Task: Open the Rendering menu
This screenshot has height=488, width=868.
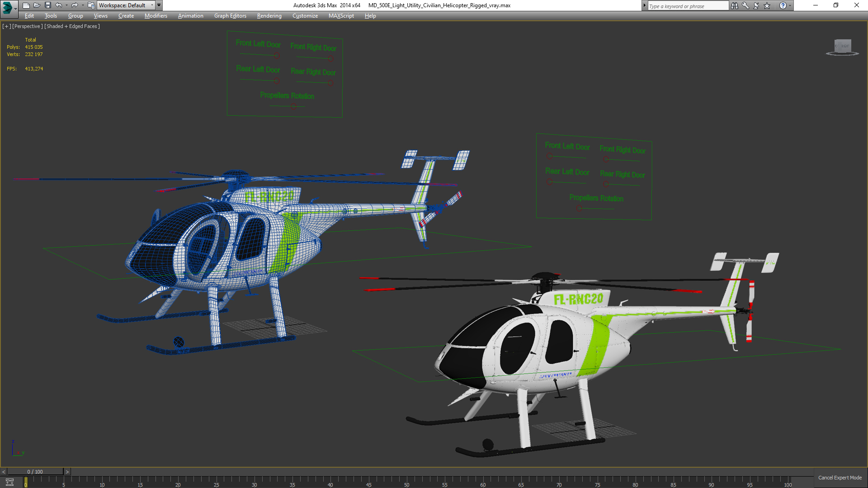Action: [269, 16]
